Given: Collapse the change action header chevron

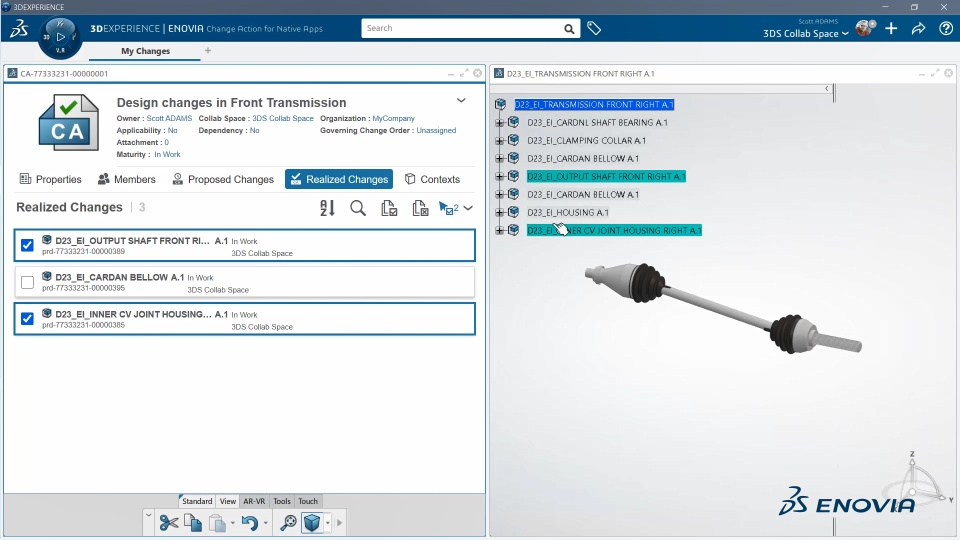Looking at the screenshot, I should [461, 100].
